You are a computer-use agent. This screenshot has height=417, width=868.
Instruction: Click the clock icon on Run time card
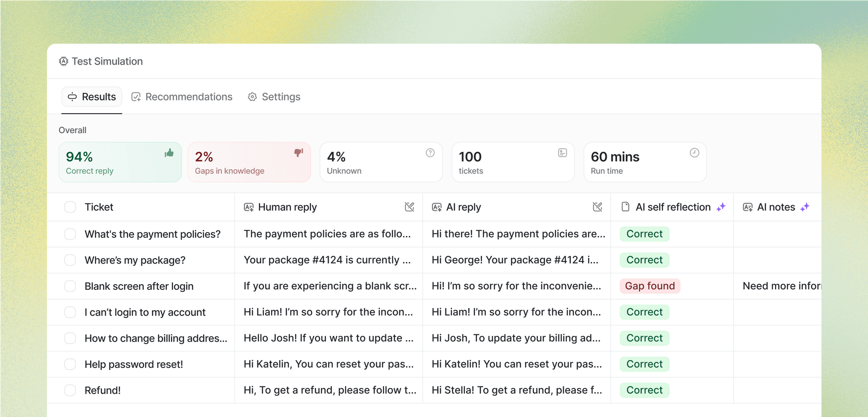pyautogui.click(x=694, y=153)
